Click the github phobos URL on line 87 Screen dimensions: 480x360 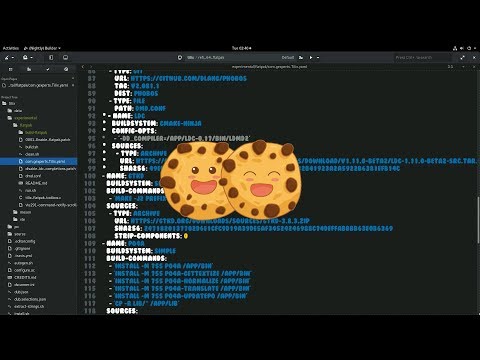pyautogui.click(x=189, y=79)
